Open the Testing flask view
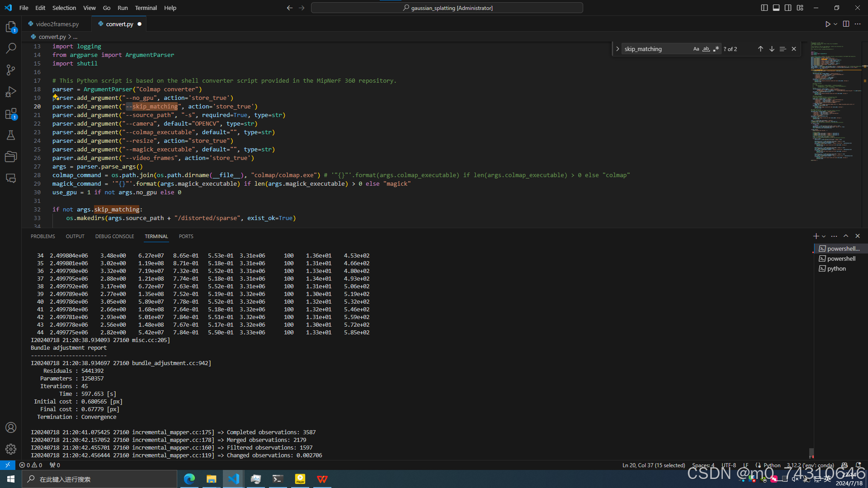This screenshot has height=488, width=868. [11, 135]
